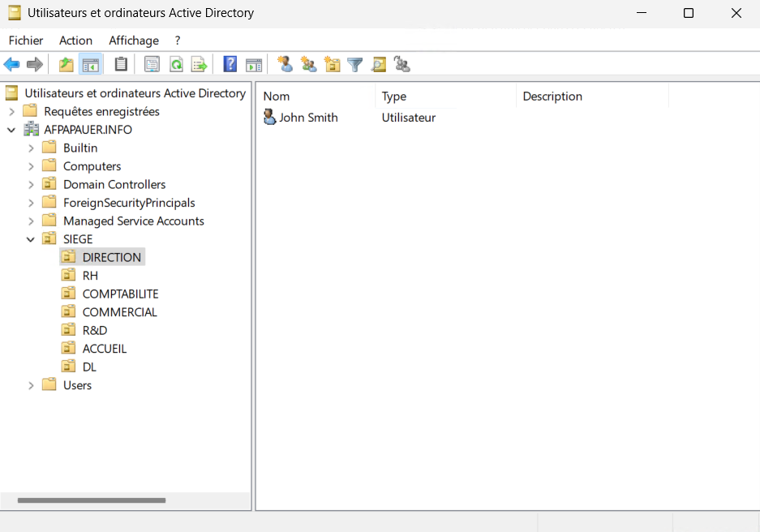
Task: Collapse the AFPAPAUER.INFO domain node
Action: tap(11, 130)
